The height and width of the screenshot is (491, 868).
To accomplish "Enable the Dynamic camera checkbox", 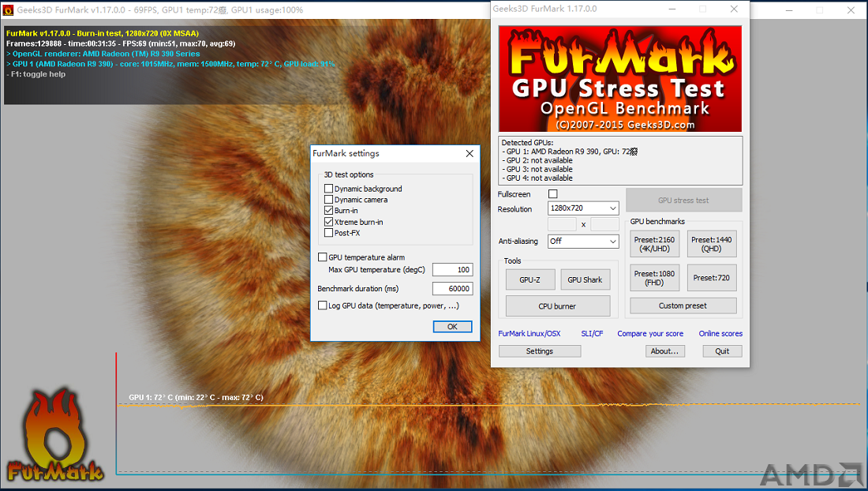I will pyautogui.click(x=329, y=200).
